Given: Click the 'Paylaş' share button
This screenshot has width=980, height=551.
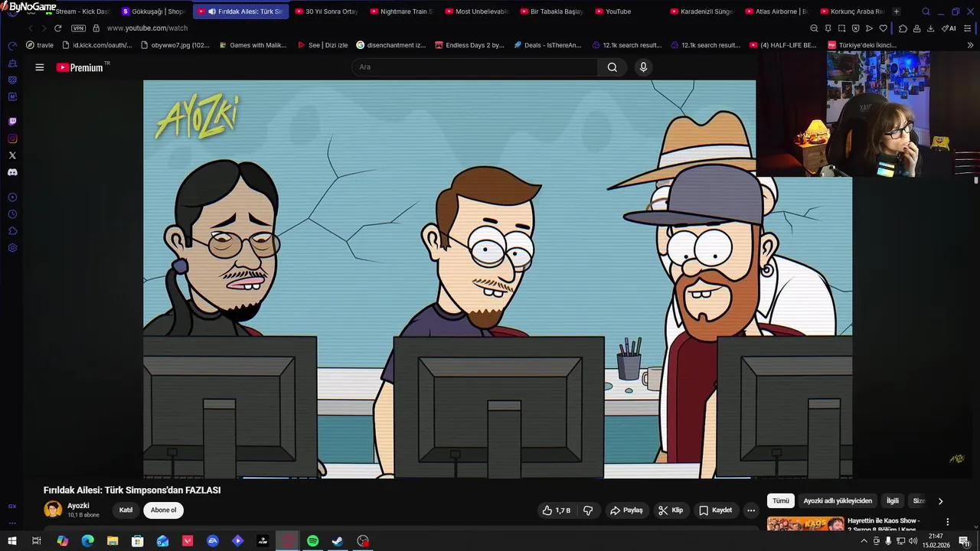Looking at the screenshot, I should (626, 510).
